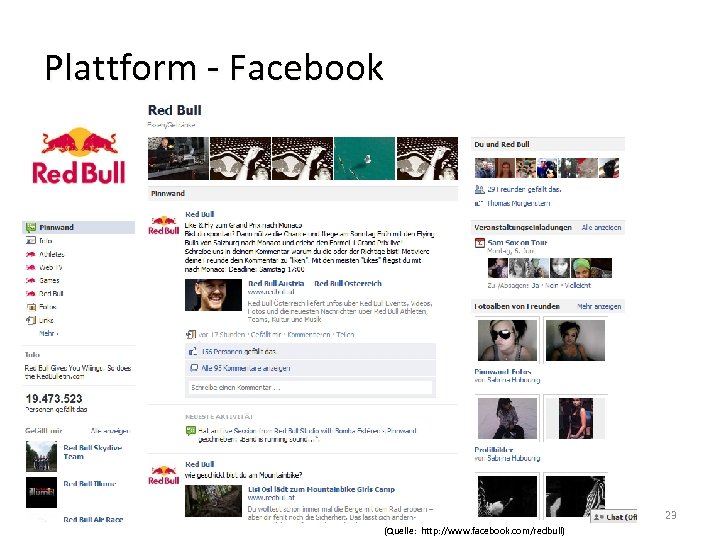Click the Mountainbike Girls Camp link
Image resolution: width=720 pixels, height=540 pixels.
coord(321,489)
